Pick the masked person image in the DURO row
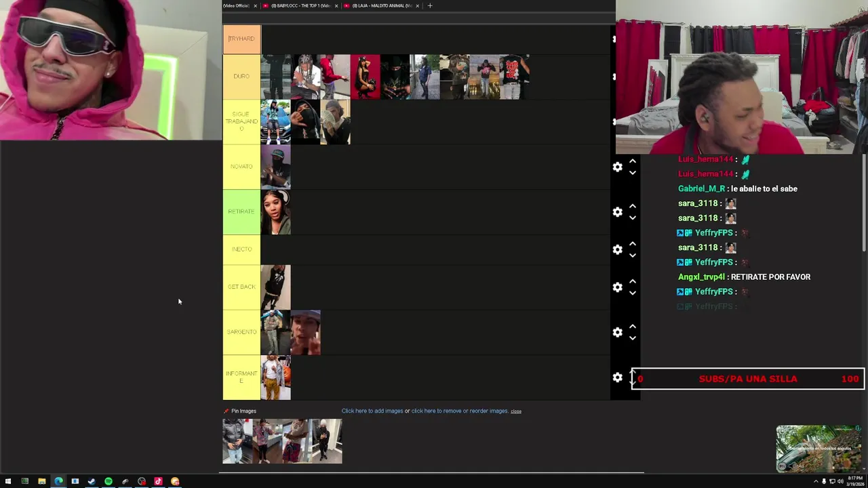This screenshot has height=488, width=868. click(x=395, y=77)
